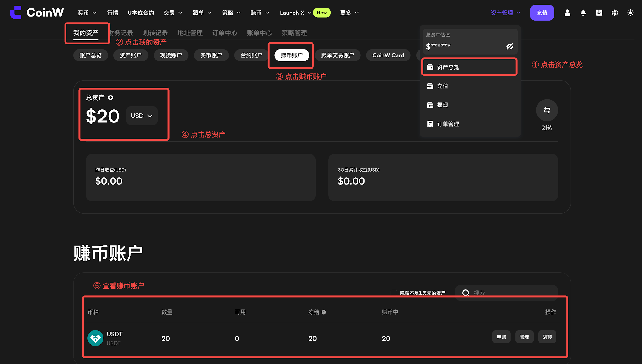Click the USDT coin logo
The height and width of the screenshot is (364, 642).
pos(95,338)
